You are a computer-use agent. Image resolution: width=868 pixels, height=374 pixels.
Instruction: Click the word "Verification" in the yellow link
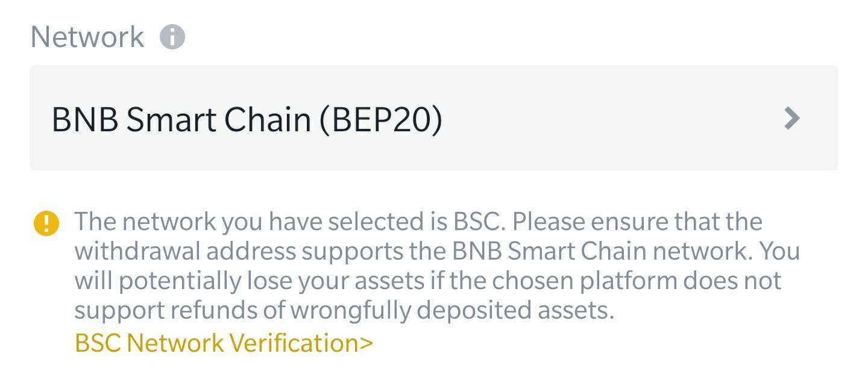295,343
